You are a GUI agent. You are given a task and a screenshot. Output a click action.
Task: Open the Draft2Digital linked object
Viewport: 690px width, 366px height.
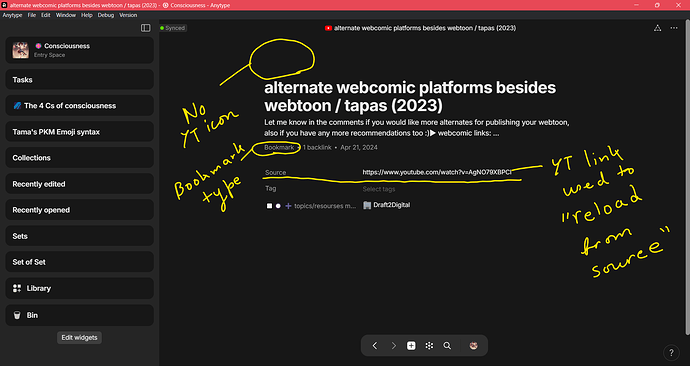tap(392, 205)
